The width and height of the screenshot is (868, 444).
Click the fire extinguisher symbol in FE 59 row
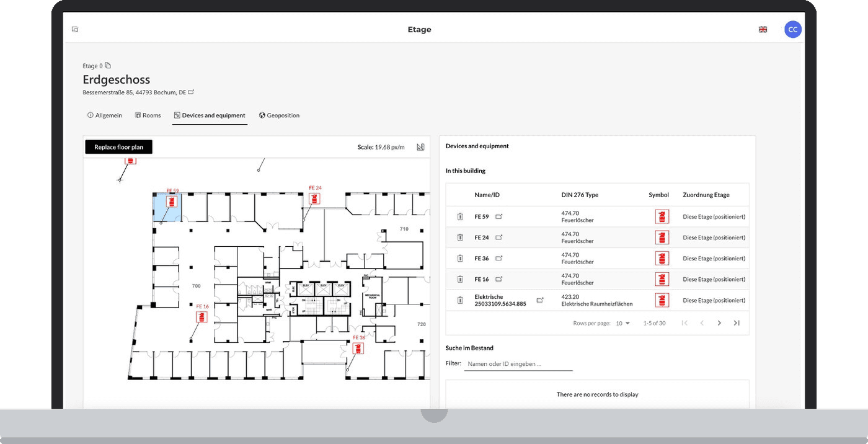click(662, 216)
